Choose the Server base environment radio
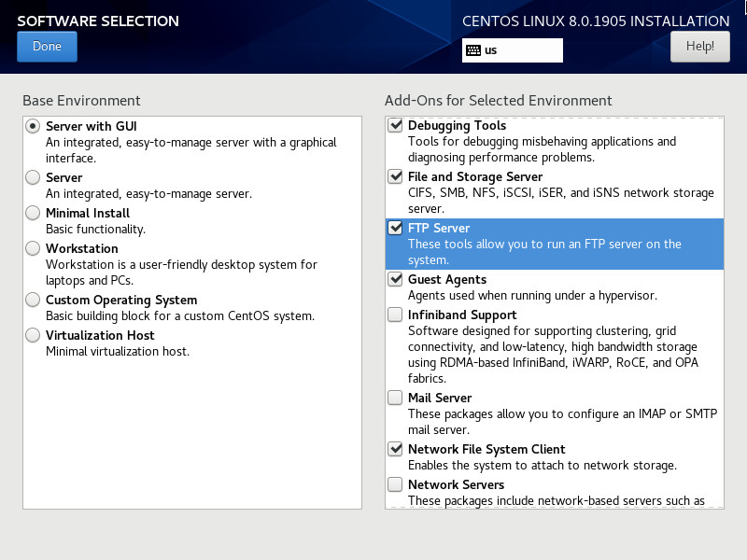The width and height of the screenshot is (747, 560). [33, 177]
